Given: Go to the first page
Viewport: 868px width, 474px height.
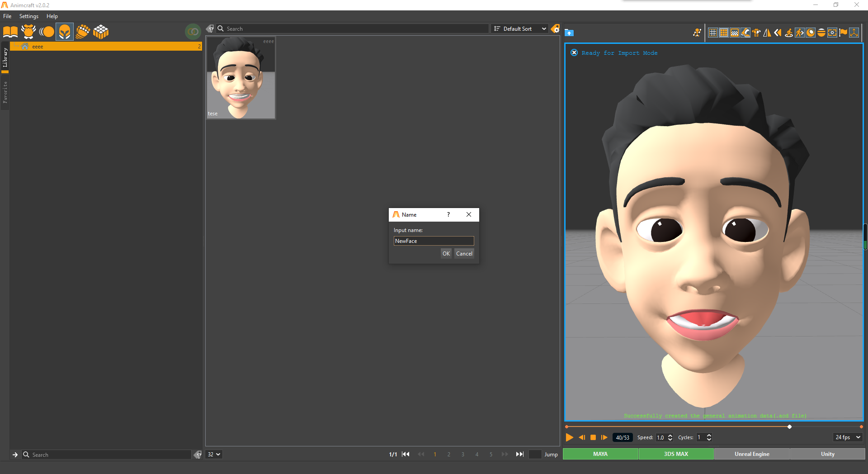Looking at the screenshot, I should point(406,455).
